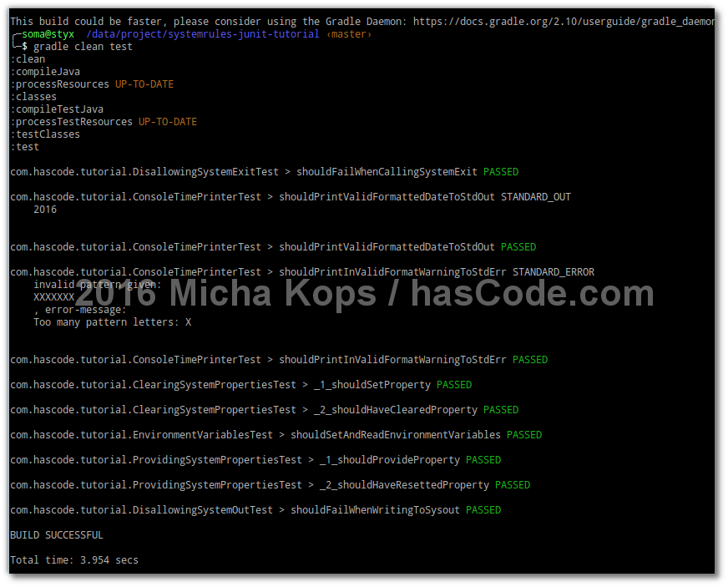This screenshot has width=728, height=587.
Task: Click 'Too many pattern letters: X' message
Action: pos(112,322)
